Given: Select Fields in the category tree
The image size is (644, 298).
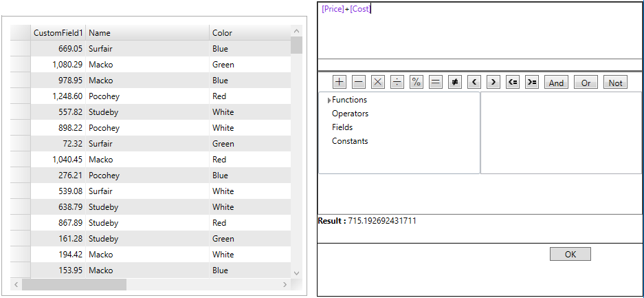Looking at the screenshot, I should pyautogui.click(x=342, y=127).
